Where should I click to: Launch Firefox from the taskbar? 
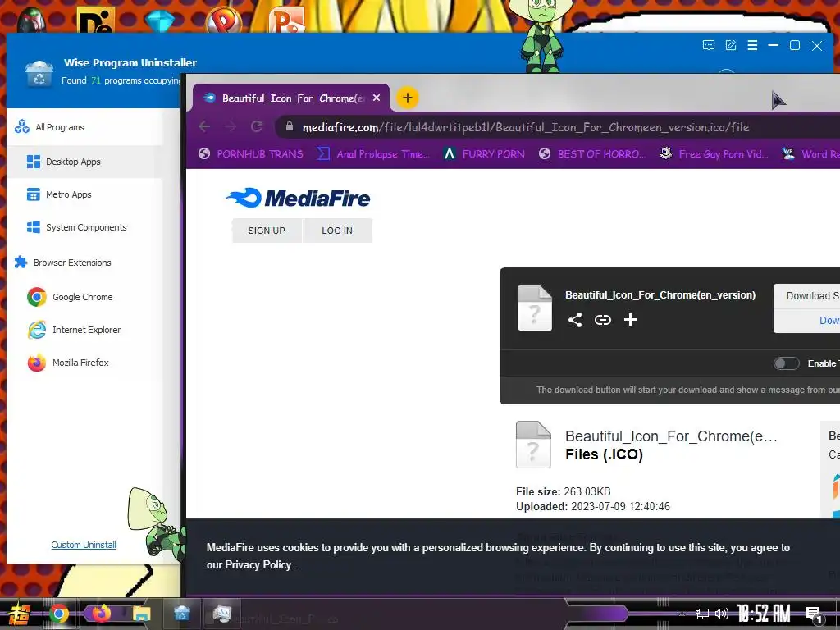click(x=101, y=613)
